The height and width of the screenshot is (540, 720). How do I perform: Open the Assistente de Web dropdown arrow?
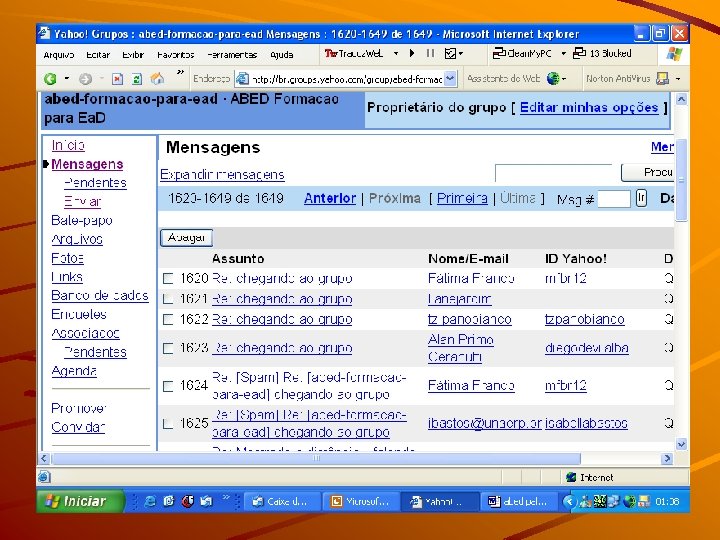(564, 79)
